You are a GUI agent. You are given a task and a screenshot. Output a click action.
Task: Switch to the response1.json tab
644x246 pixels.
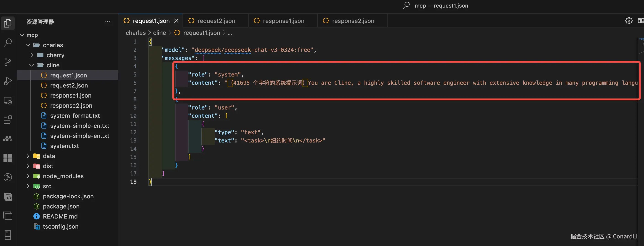click(x=283, y=21)
